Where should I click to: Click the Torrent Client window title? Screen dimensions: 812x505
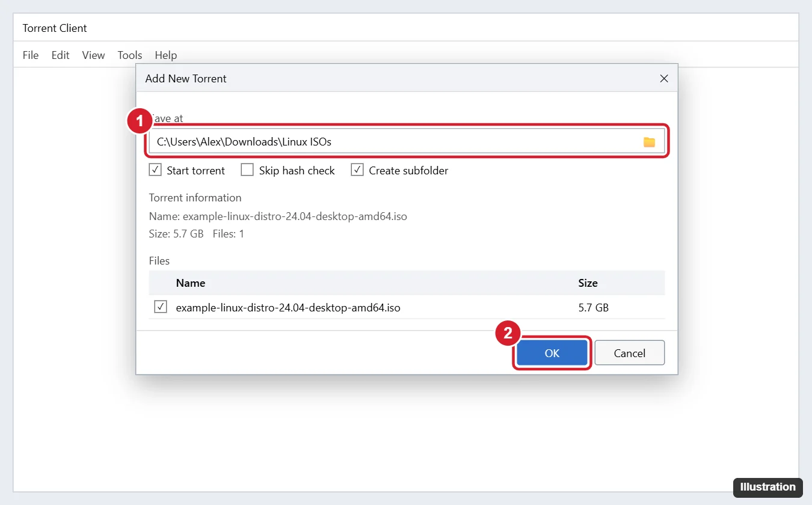point(55,28)
